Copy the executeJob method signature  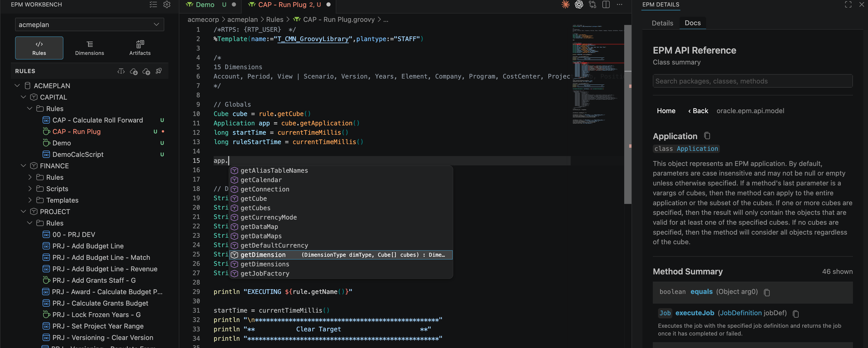(796, 314)
